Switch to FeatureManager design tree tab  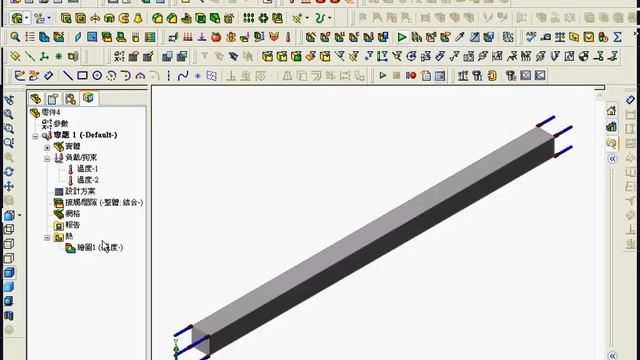[36, 99]
